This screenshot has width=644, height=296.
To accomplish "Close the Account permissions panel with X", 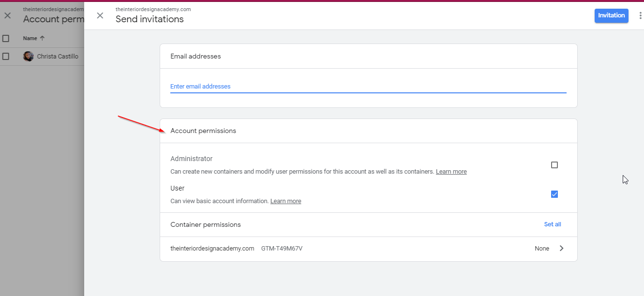I will [x=7, y=15].
